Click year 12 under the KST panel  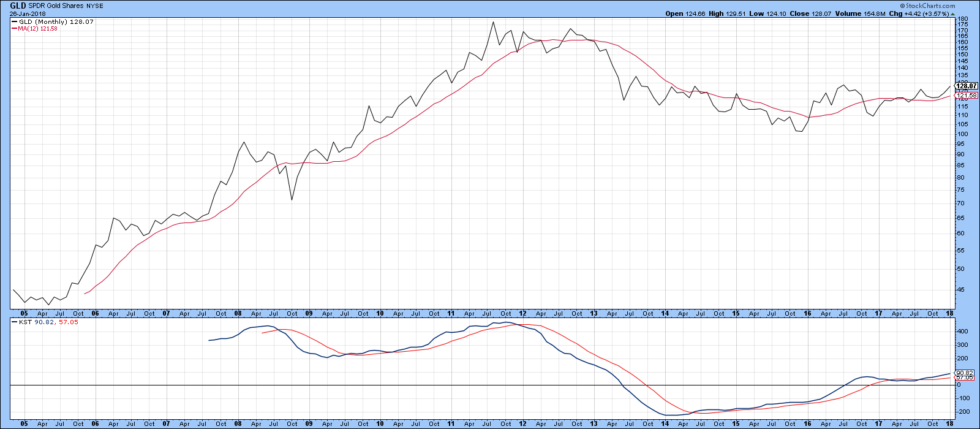point(522,424)
